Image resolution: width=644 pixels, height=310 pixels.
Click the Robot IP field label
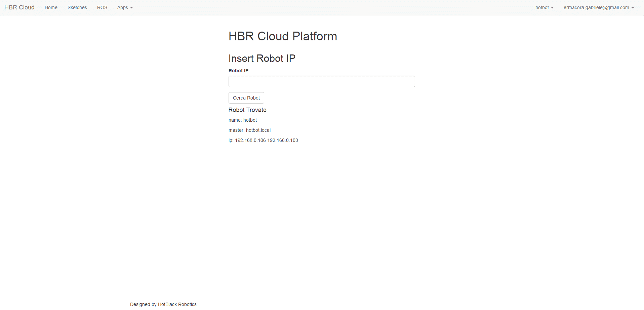[x=238, y=71]
